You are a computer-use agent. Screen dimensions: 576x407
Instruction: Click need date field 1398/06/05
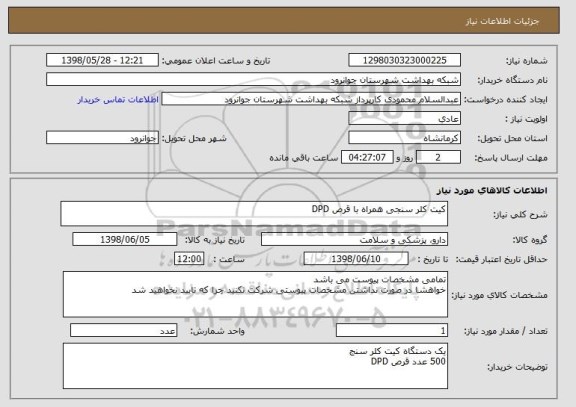(x=125, y=240)
